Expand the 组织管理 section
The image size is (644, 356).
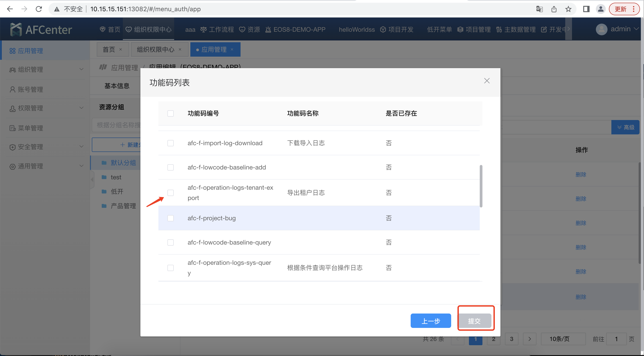31,69
